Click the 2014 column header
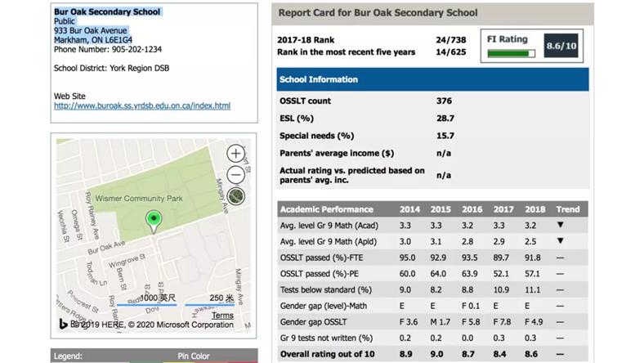This screenshot has width=644, height=363. coord(409,209)
